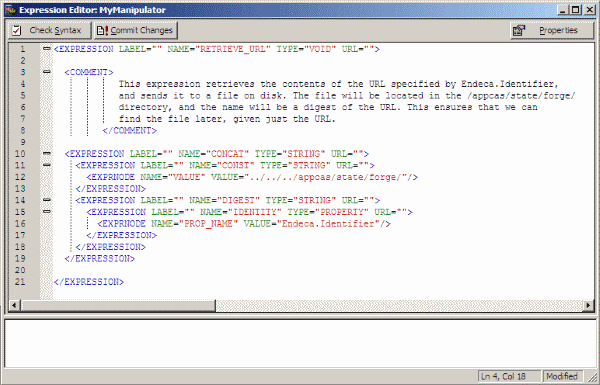This screenshot has height=385, width=600.
Task: Click the "Modified" status indicator
Action: pyautogui.click(x=562, y=377)
